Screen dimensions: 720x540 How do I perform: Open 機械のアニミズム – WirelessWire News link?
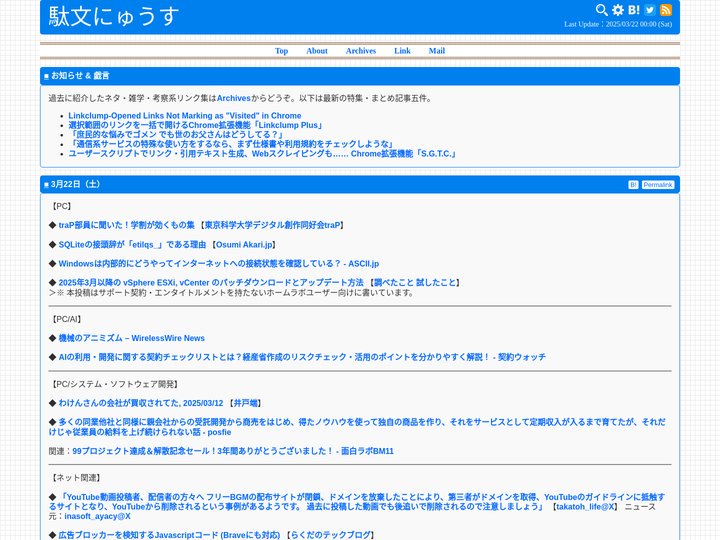coord(131,338)
